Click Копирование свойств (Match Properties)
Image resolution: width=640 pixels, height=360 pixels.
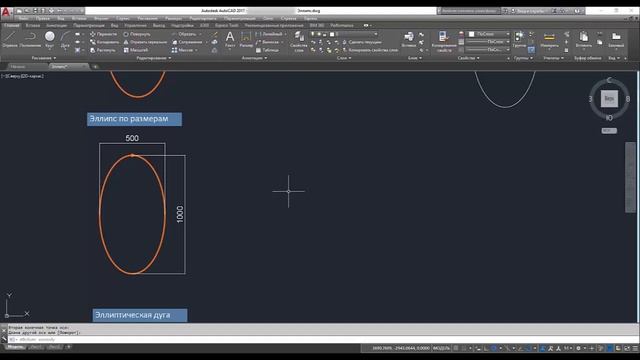click(444, 42)
